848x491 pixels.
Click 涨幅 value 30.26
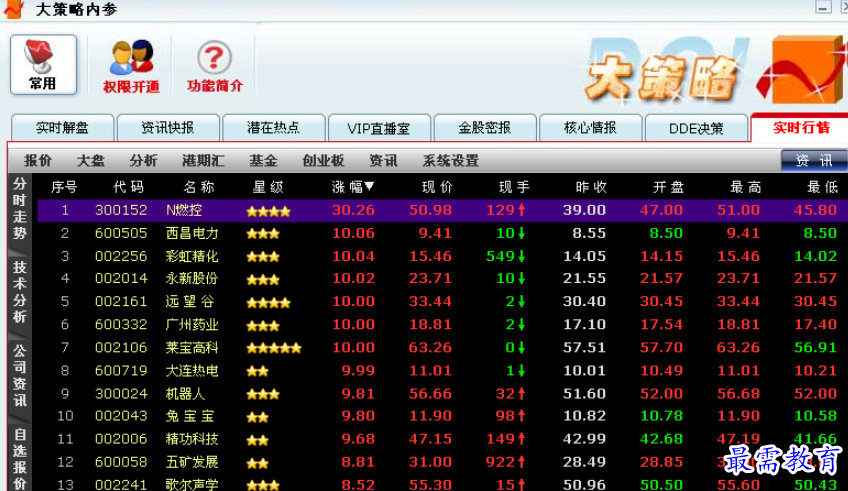pos(353,210)
